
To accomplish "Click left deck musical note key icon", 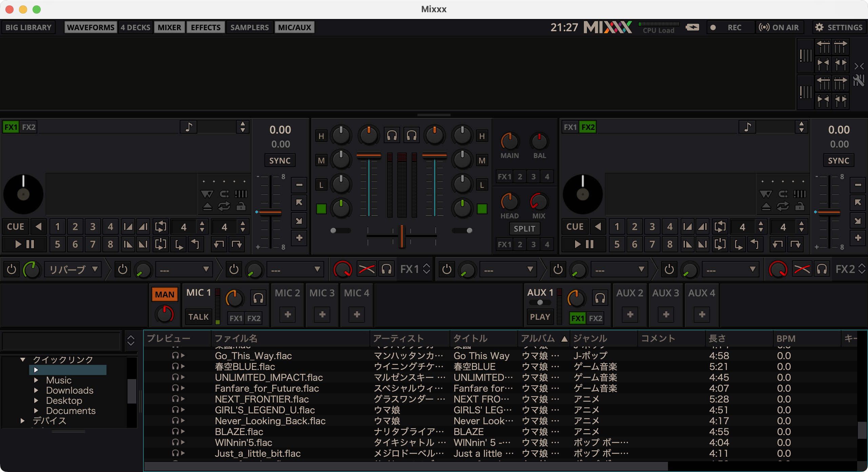I will click(x=189, y=127).
